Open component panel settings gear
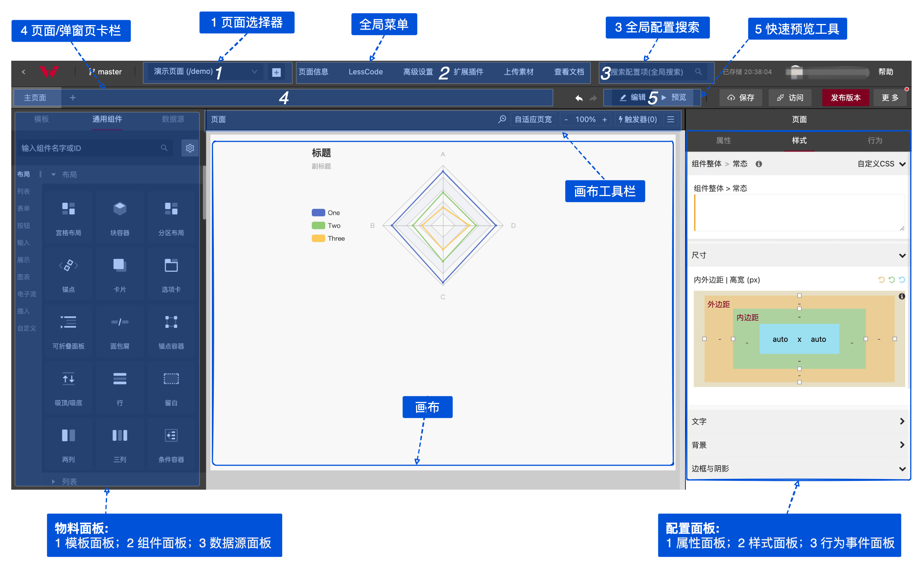924x569 pixels. tap(190, 148)
